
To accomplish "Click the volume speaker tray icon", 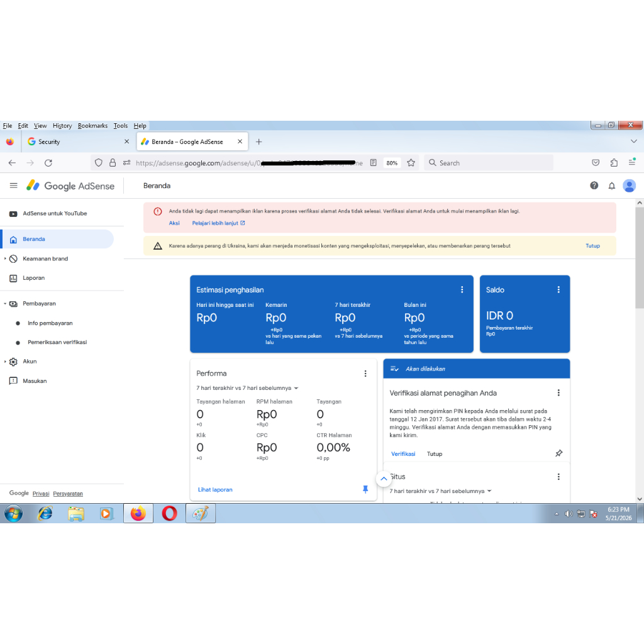I will (569, 514).
